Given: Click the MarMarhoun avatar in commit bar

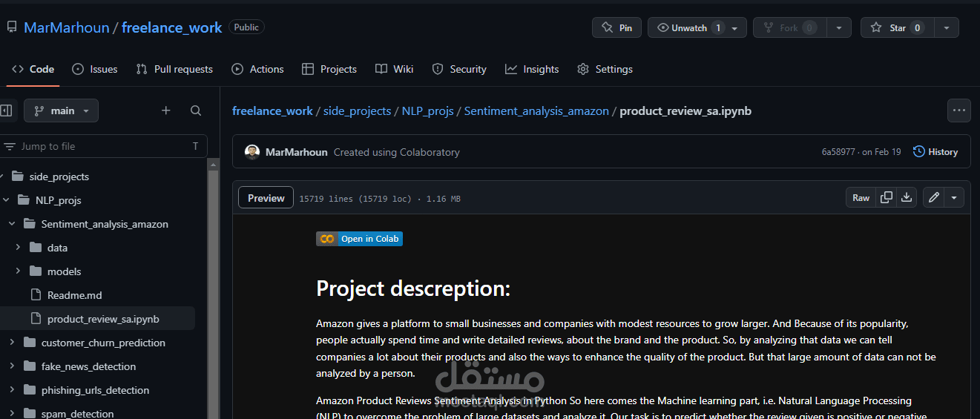Looking at the screenshot, I should click(x=252, y=152).
